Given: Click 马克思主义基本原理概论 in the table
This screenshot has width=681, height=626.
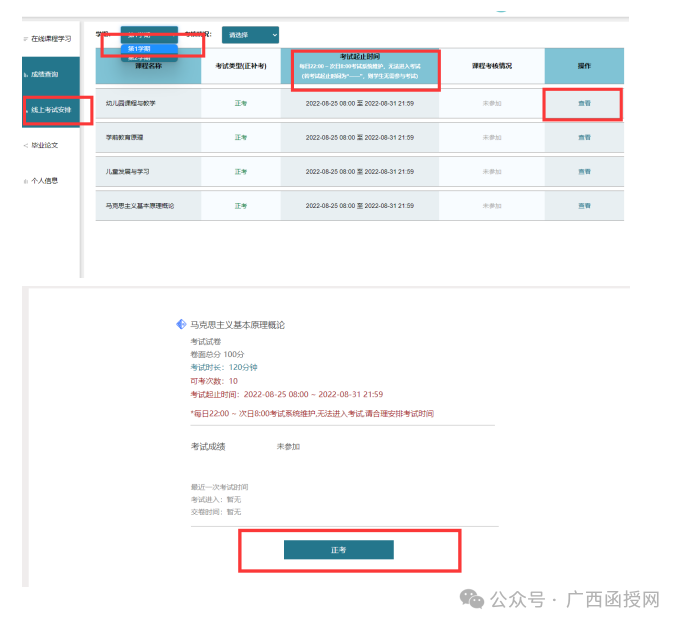Looking at the screenshot, I should click(139, 206).
